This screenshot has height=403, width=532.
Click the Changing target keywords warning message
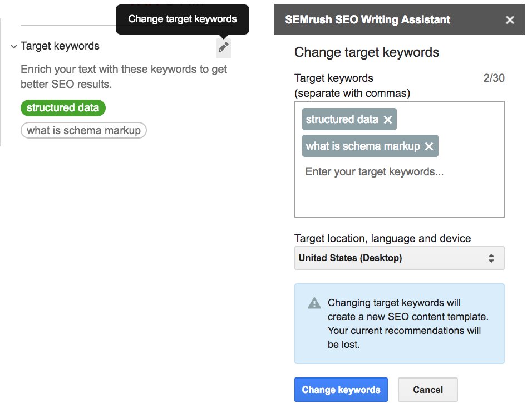point(408,323)
